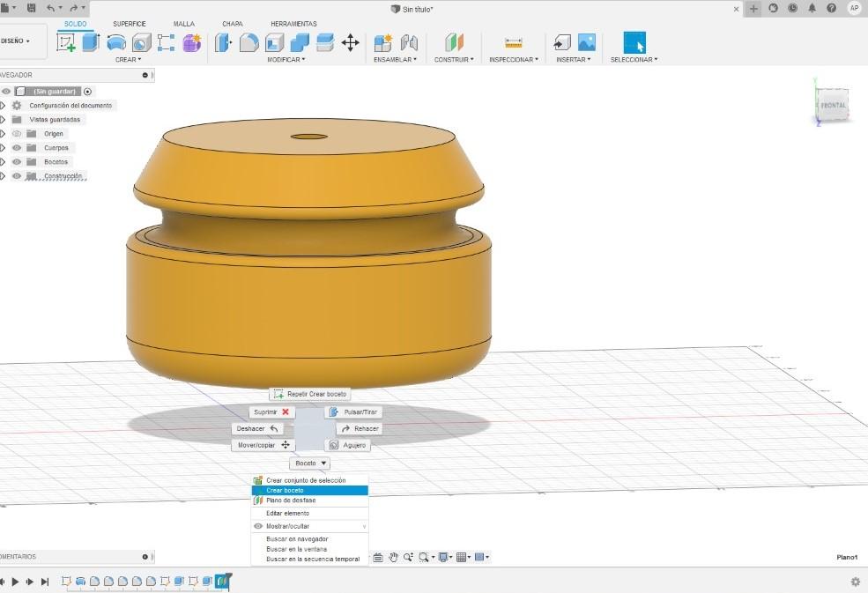
Task: Click the FRONTAL view cube face
Action: [833, 105]
